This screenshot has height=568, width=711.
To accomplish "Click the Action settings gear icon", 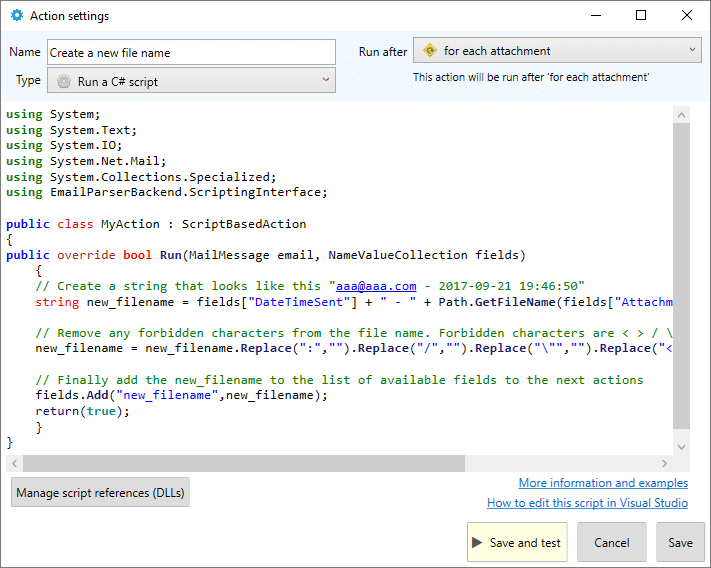I will pyautogui.click(x=17, y=15).
